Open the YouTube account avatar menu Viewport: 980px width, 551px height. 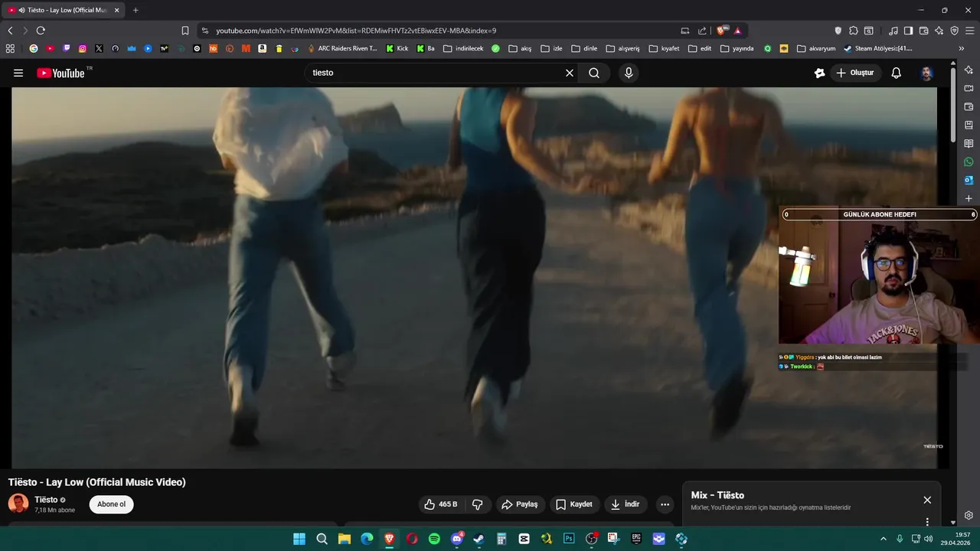click(x=926, y=73)
